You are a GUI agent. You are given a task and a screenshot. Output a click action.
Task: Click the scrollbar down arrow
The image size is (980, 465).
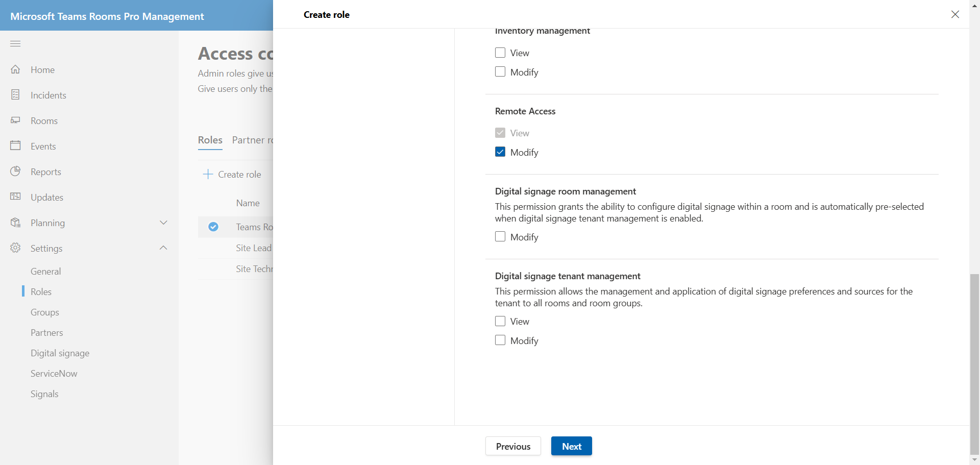[x=975, y=460]
